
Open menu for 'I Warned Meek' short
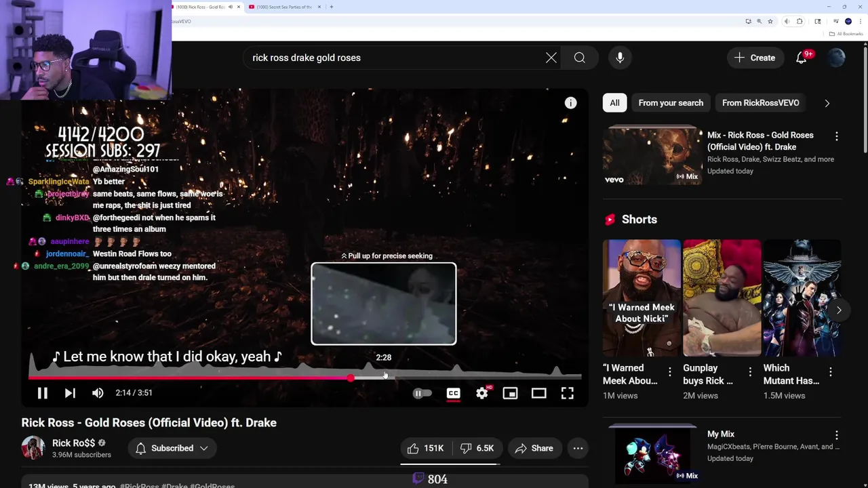click(x=669, y=371)
